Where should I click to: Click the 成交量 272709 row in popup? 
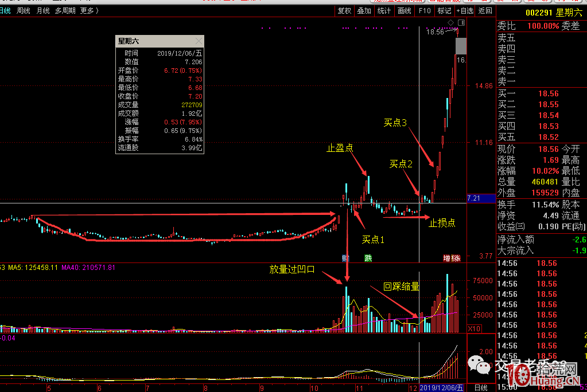[160, 105]
